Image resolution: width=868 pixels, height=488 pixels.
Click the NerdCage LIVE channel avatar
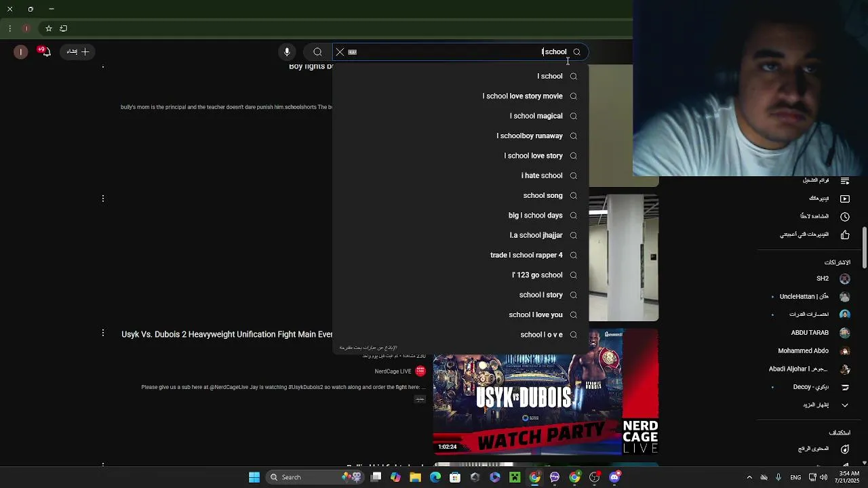tap(420, 371)
